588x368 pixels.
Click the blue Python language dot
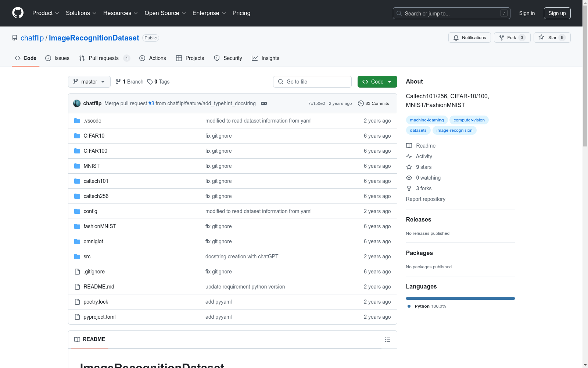[x=409, y=306]
